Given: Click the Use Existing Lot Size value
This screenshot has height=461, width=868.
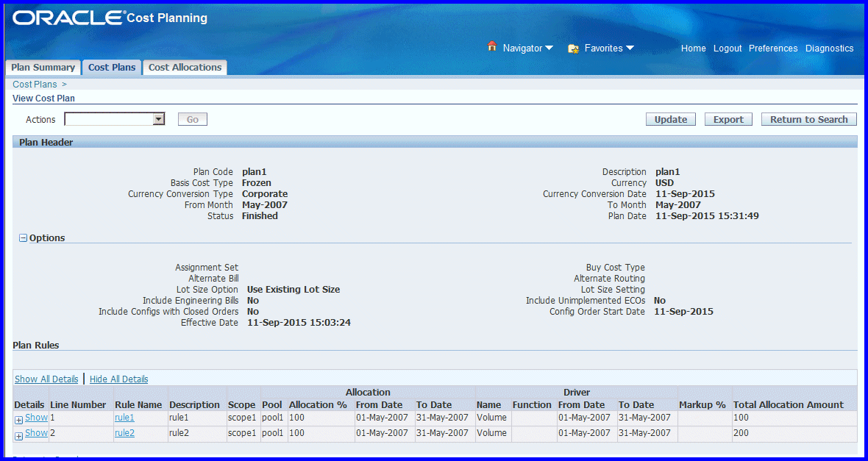Looking at the screenshot, I should click(x=294, y=289).
